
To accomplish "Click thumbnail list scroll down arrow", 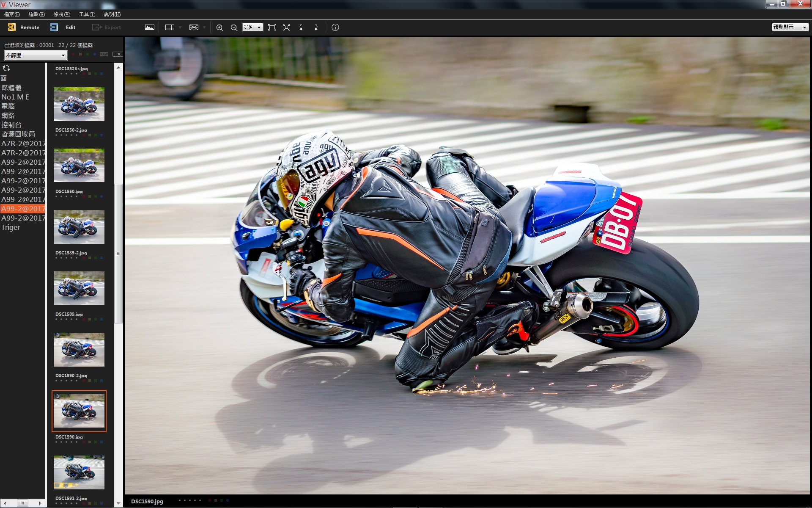I will 118,503.
